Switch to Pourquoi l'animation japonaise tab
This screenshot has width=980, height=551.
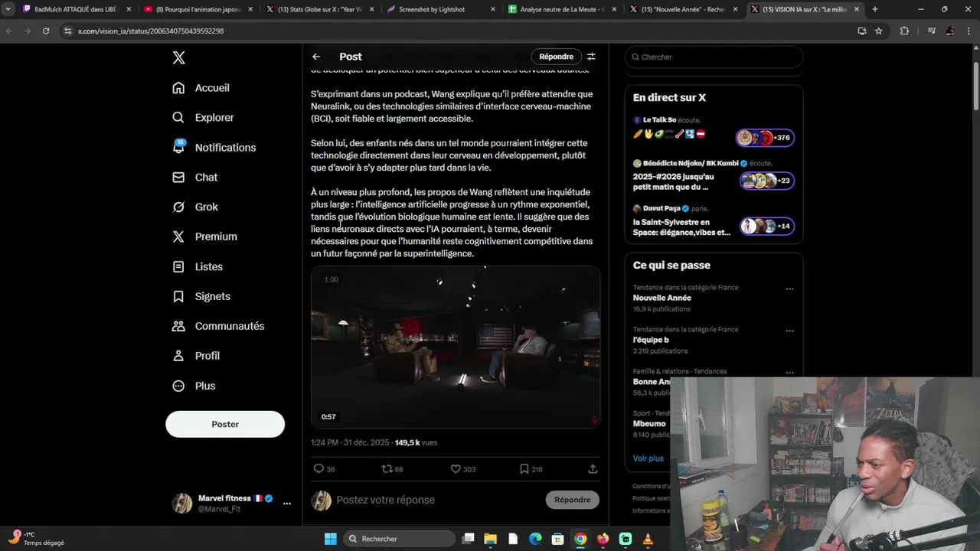197,9
